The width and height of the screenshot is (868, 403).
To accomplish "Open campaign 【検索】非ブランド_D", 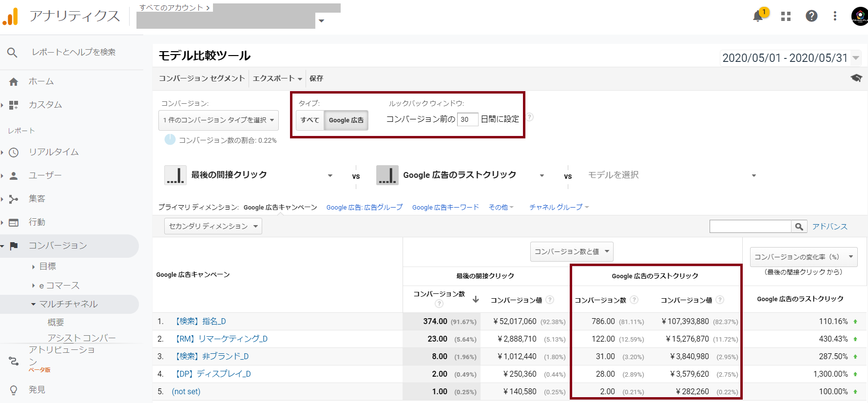I will (211, 356).
